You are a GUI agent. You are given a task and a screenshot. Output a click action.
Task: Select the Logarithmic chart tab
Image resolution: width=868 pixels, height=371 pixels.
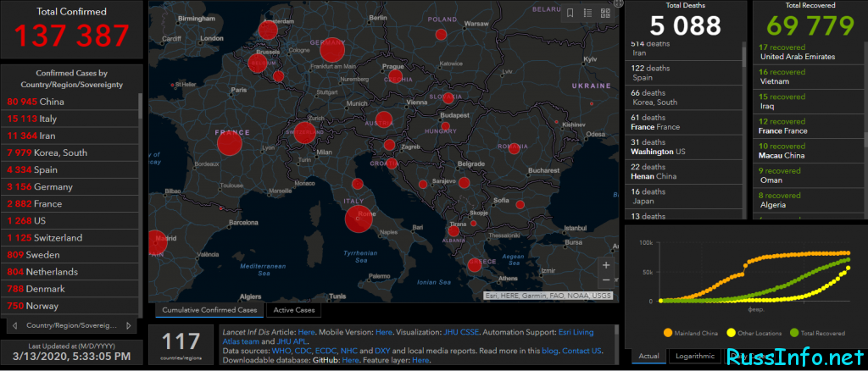695,356
